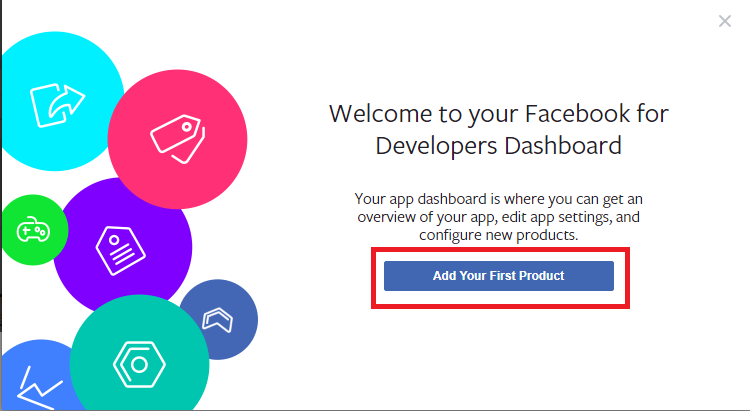750x411 pixels.
Task: Select the game controller icon
Action: [x=32, y=231]
